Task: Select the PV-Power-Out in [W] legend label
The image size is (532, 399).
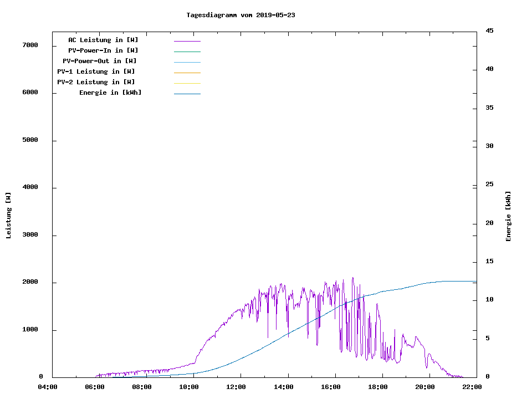Action: tap(100, 61)
